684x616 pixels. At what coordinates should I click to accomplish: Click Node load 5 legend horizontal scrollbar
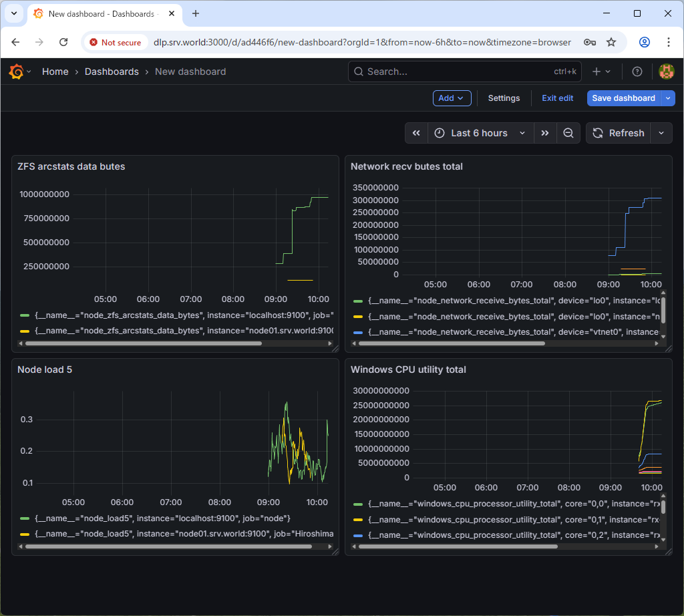[x=168, y=547]
